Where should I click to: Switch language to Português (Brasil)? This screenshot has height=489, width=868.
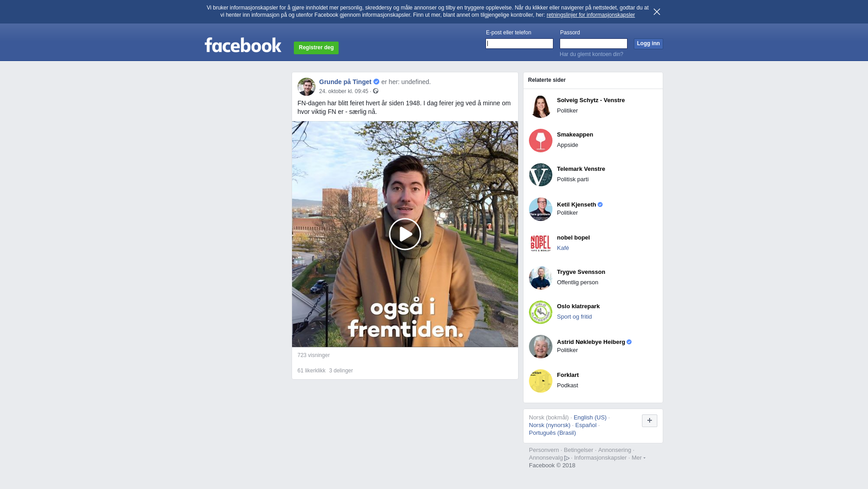pyautogui.click(x=552, y=433)
